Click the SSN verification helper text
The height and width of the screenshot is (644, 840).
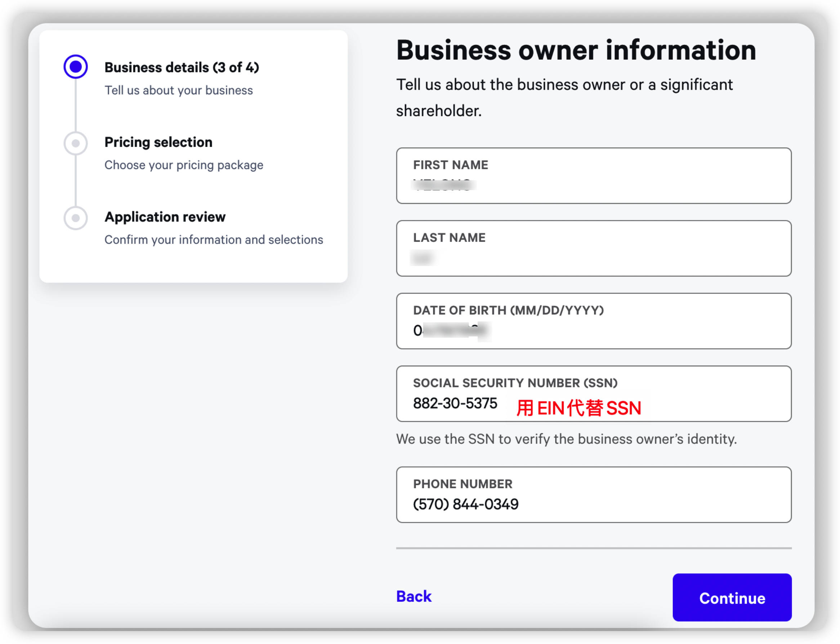tap(566, 439)
